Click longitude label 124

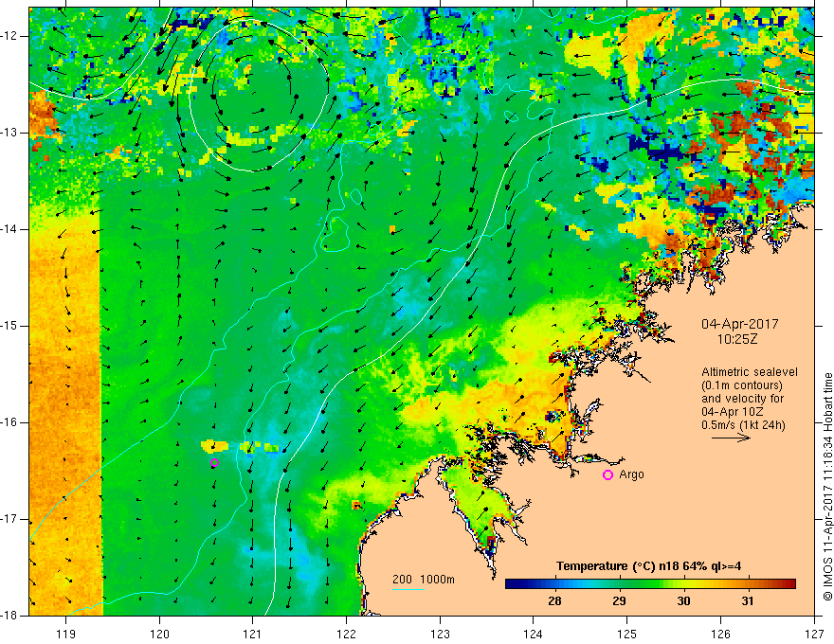coord(534,634)
